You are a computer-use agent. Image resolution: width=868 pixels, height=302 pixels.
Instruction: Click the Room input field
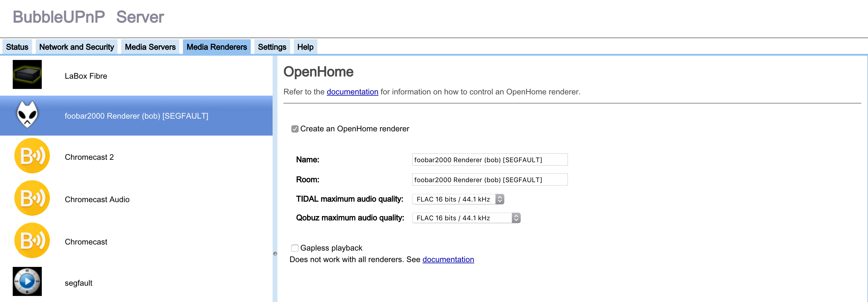tap(490, 179)
